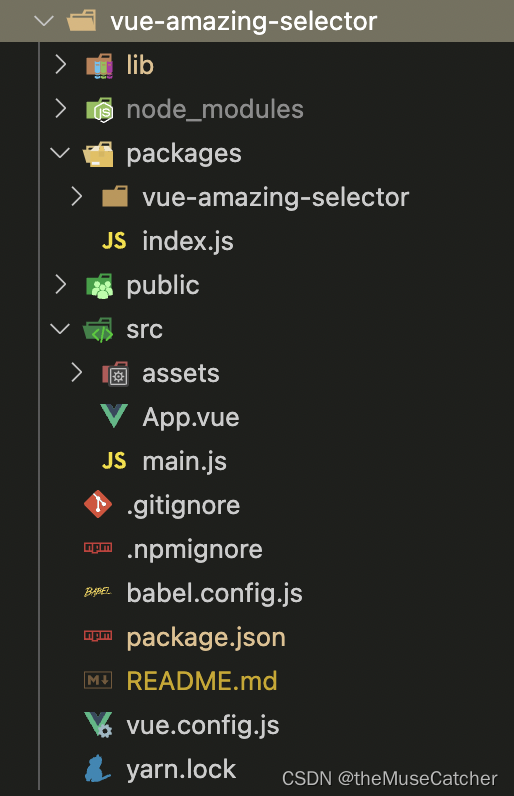Click the node_modules Node.js folder icon
The image size is (514, 796).
click(99, 110)
